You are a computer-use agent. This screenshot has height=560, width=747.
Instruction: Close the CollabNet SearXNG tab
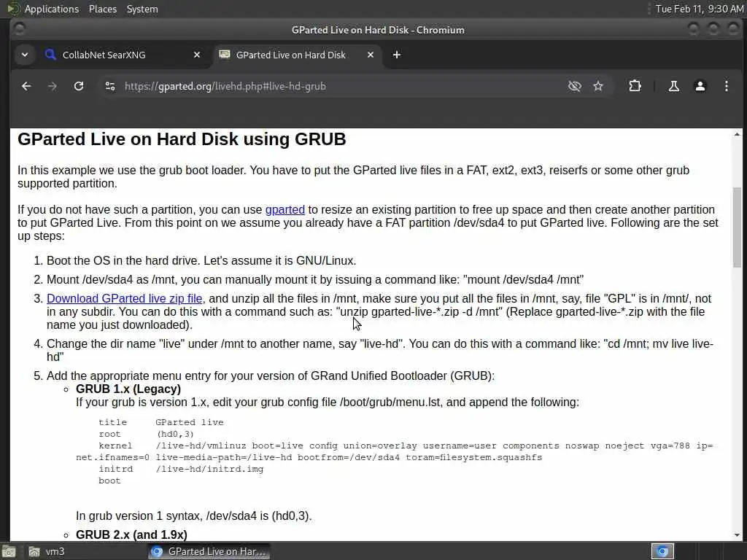click(197, 55)
